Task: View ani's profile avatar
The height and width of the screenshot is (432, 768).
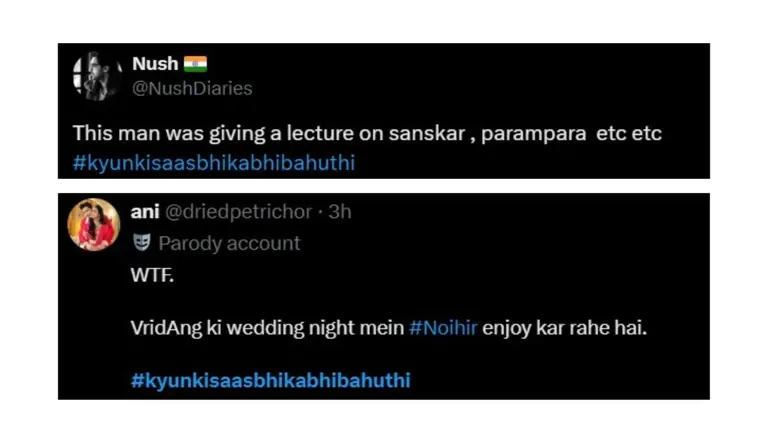Action: click(x=94, y=224)
